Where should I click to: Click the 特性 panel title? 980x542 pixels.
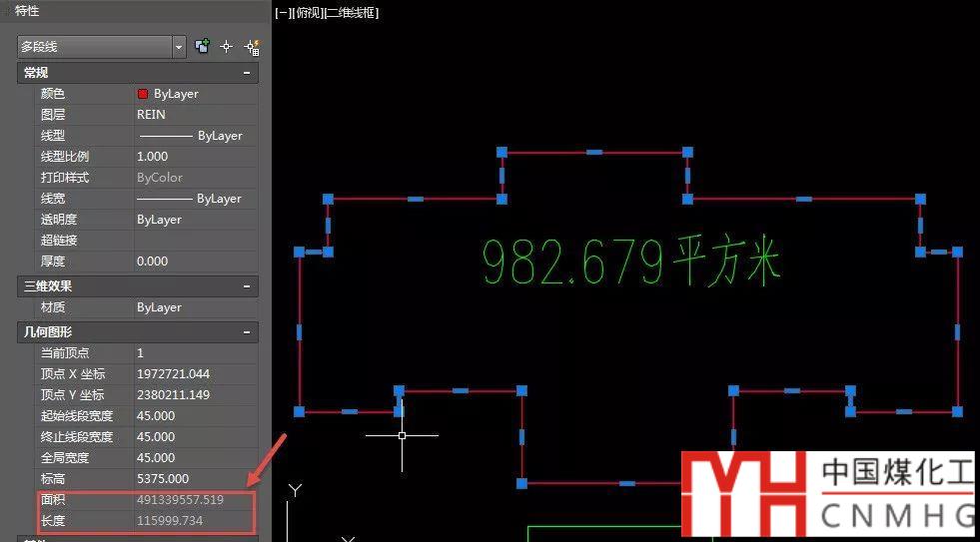click(27, 11)
